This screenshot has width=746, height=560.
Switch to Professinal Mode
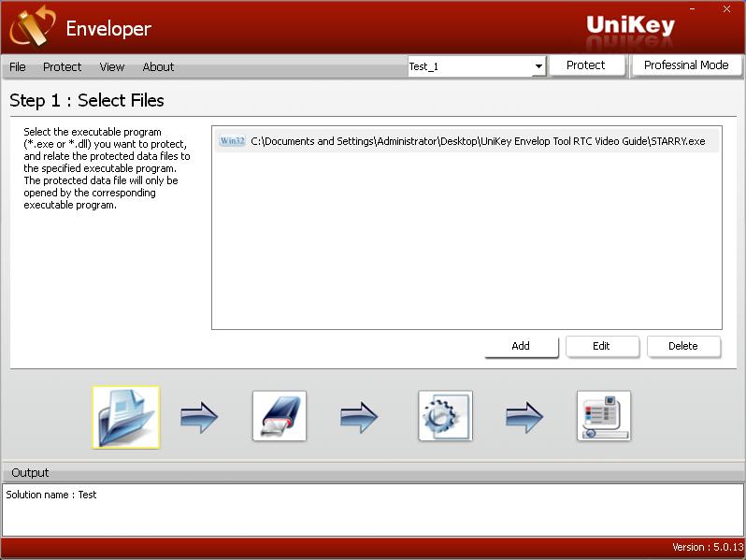click(x=686, y=65)
